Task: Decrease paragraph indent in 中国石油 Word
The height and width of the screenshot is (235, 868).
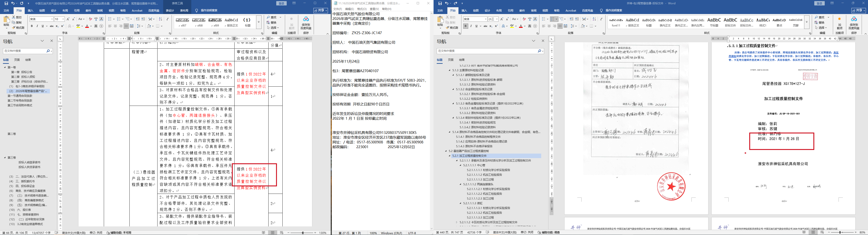Action: (x=138, y=19)
